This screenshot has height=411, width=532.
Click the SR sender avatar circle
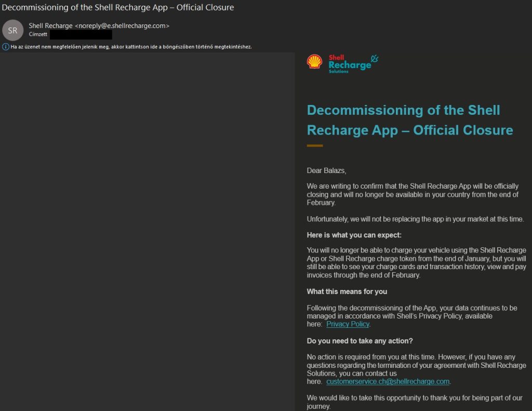coord(13,30)
